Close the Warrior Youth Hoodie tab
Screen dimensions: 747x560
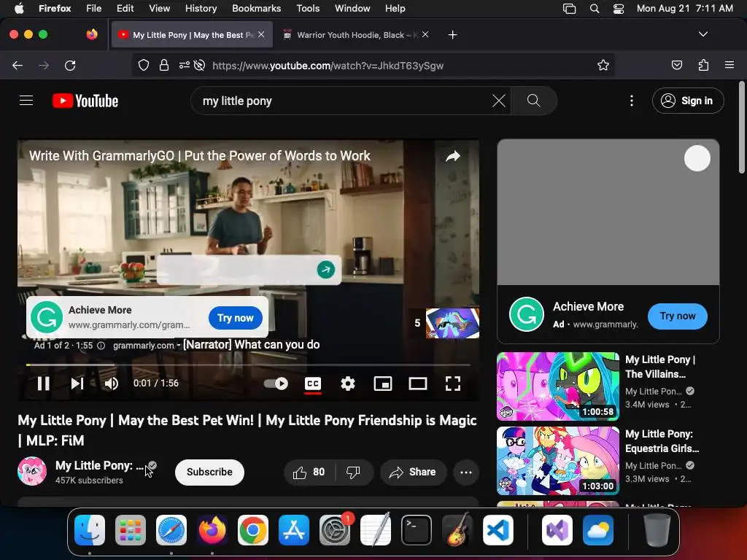(x=425, y=34)
